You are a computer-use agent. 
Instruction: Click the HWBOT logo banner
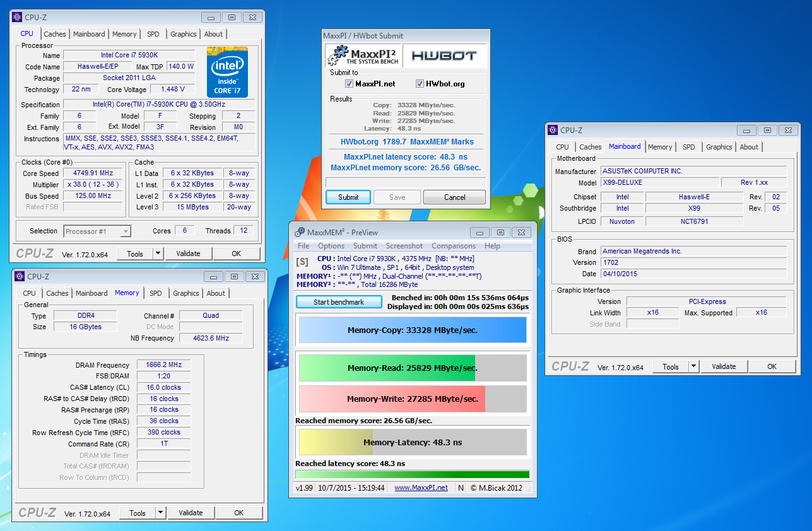pos(444,55)
